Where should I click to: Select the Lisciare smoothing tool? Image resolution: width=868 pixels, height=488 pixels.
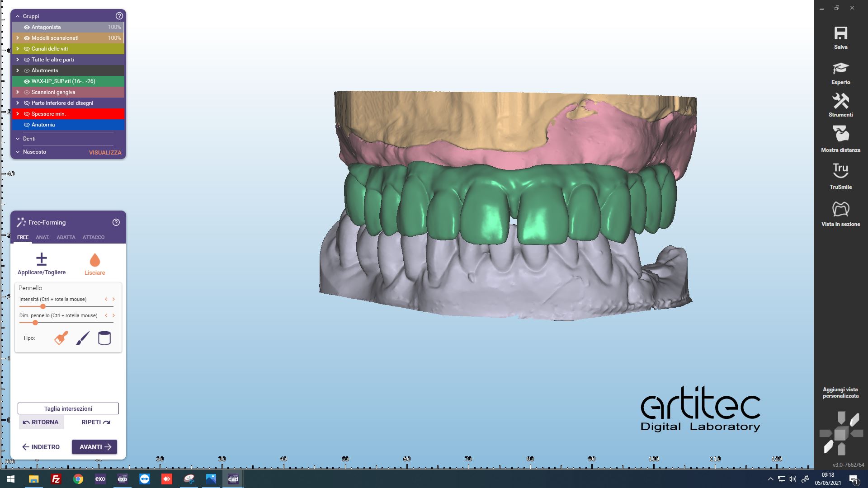coord(94,264)
